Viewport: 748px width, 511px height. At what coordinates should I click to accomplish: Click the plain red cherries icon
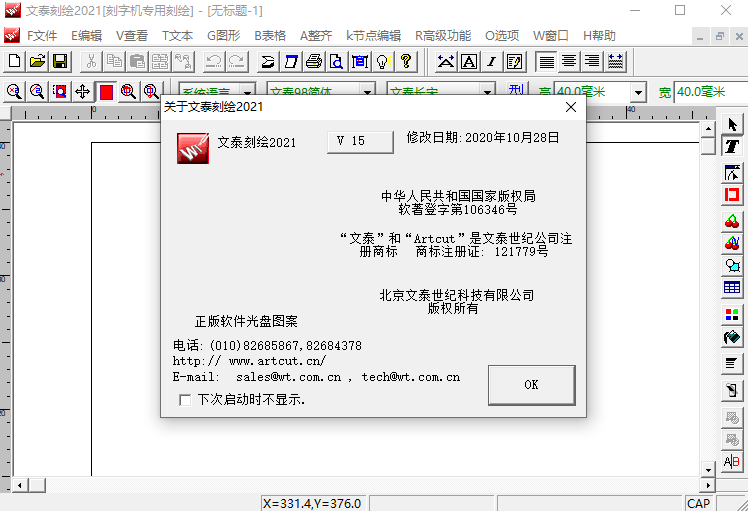(732, 220)
